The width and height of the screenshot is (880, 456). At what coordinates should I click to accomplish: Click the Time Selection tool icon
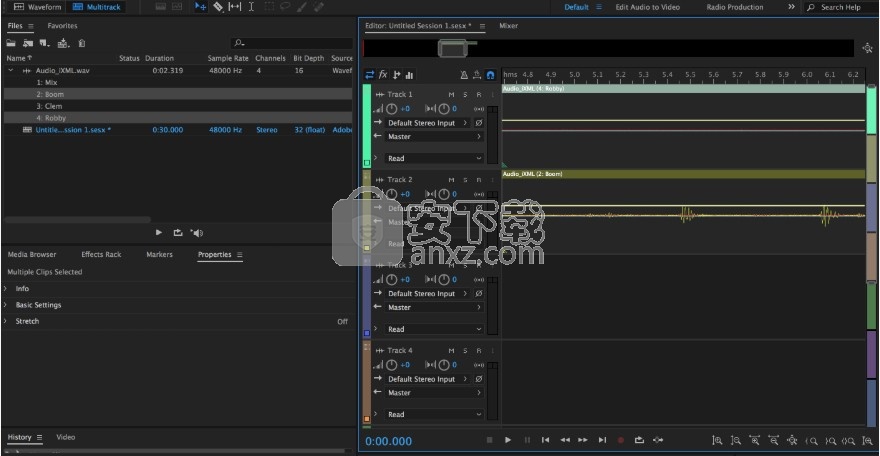251,7
